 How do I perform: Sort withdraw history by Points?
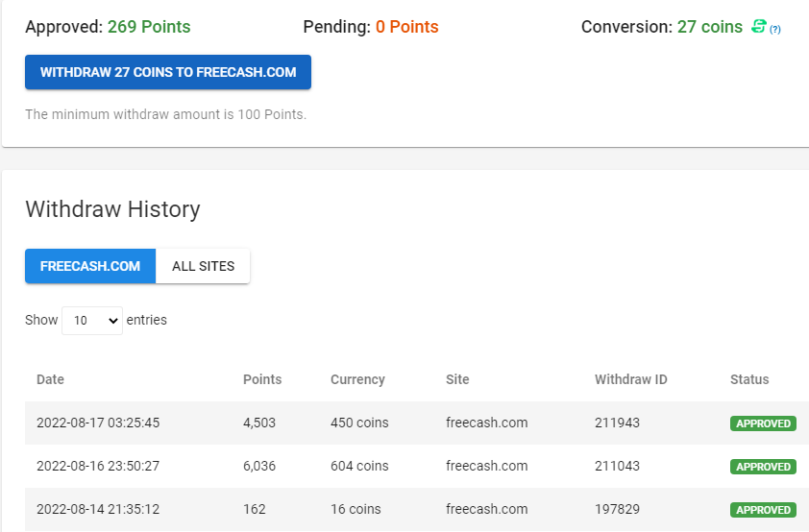coord(262,379)
